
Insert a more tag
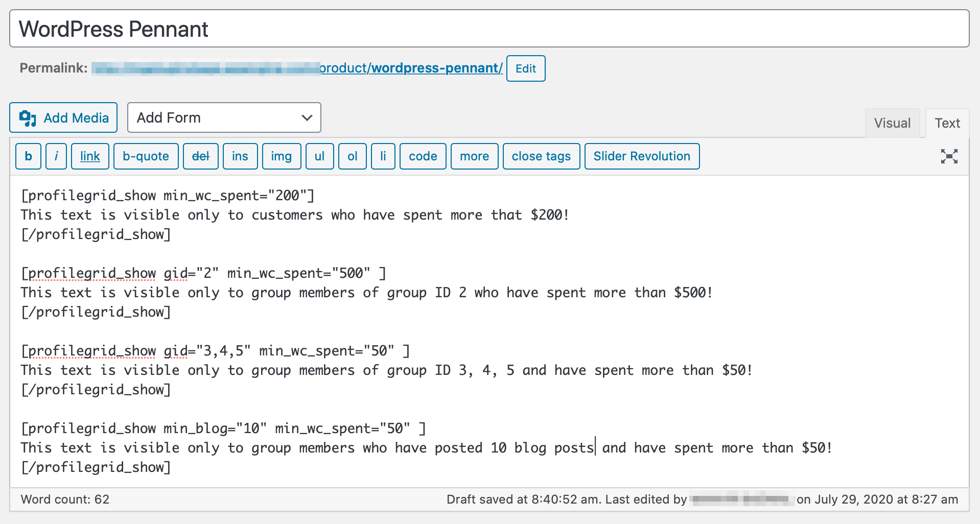point(474,156)
